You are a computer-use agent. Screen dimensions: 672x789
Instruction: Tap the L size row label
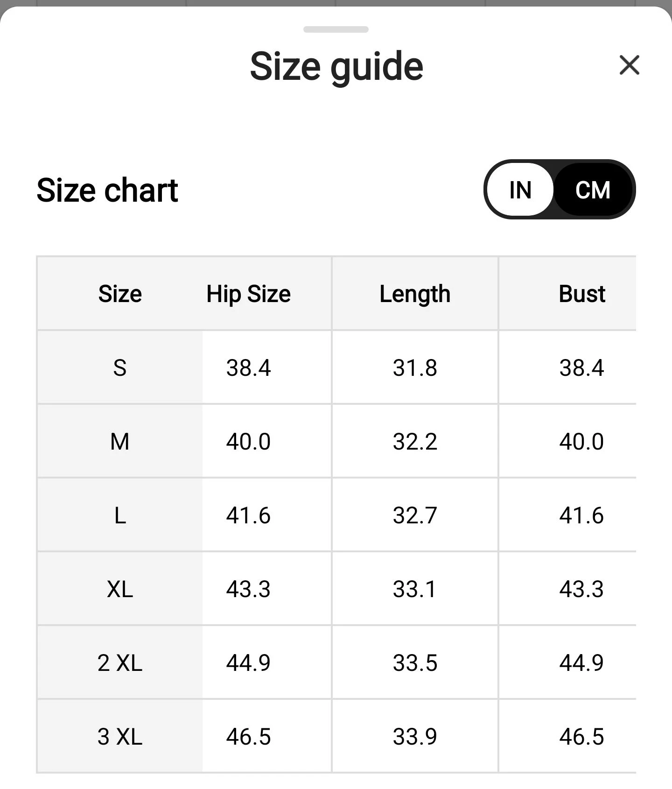pos(120,515)
